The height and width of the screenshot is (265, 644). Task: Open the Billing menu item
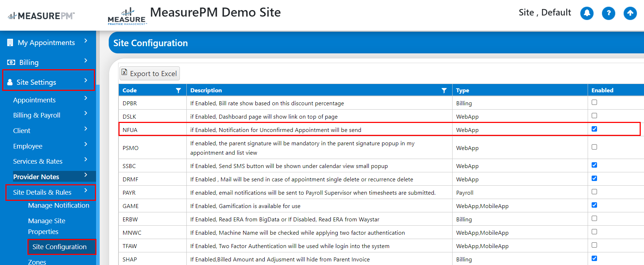pyautogui.click(x=29, y=62)
